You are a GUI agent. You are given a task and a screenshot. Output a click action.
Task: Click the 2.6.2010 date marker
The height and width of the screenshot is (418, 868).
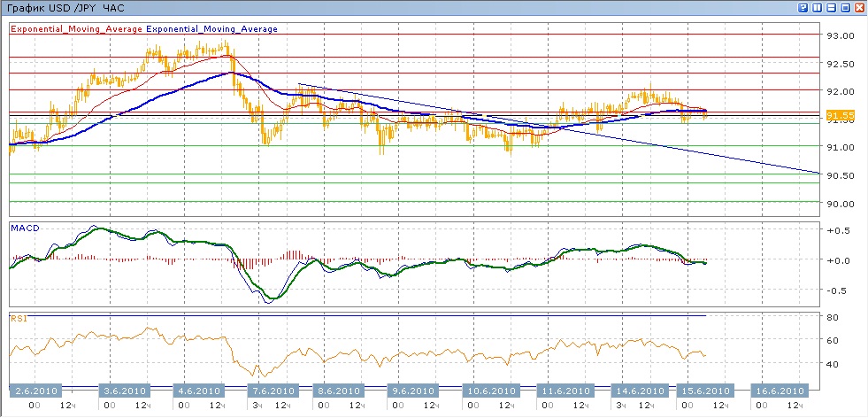(35, 391)
